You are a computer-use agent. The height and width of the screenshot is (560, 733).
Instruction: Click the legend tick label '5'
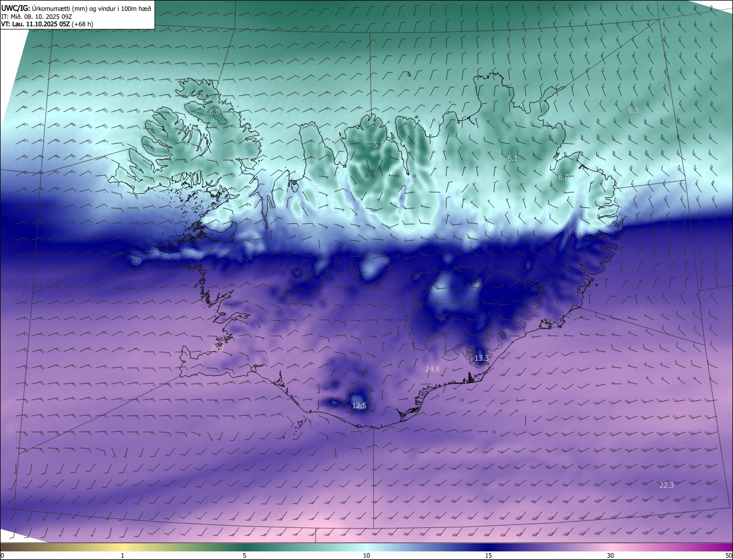point(245,555)
